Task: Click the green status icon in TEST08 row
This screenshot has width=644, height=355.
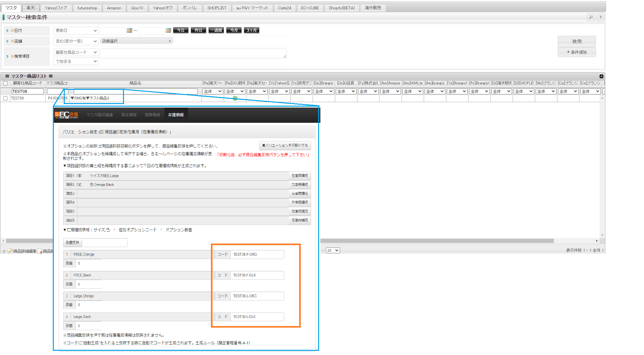Action: click(x=235, y=98)
